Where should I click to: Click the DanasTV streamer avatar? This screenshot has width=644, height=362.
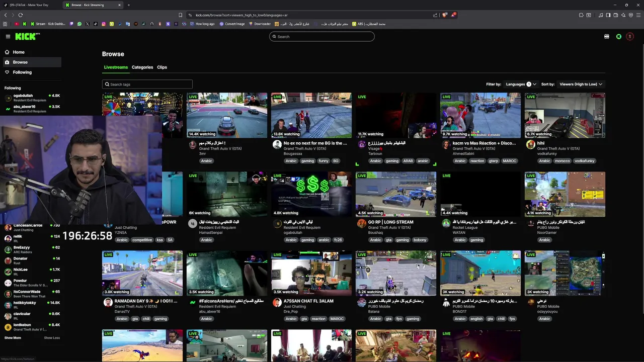tap(108, 303)
